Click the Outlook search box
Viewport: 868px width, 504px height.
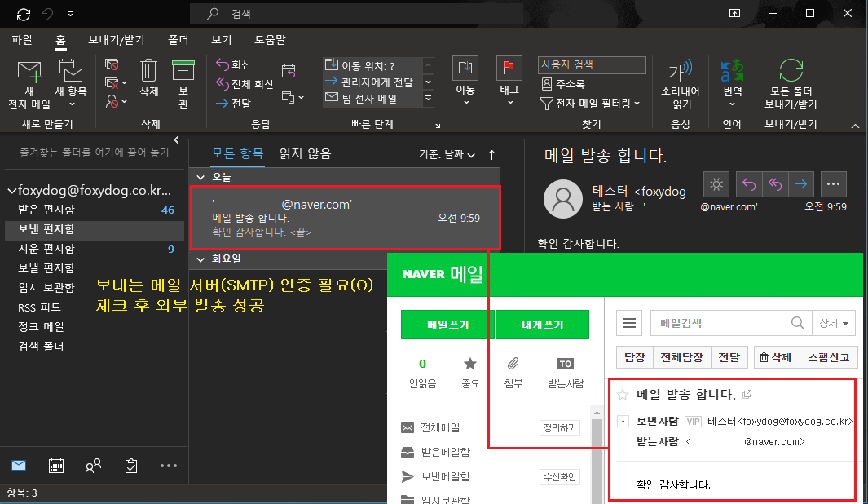(x=356, y=14)
